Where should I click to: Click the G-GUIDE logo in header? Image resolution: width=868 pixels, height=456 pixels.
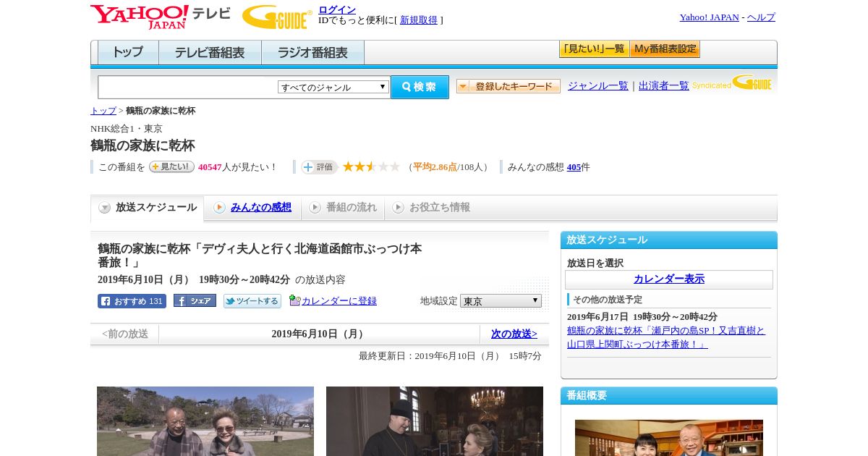pyautogui.click(x=277, y=17)
